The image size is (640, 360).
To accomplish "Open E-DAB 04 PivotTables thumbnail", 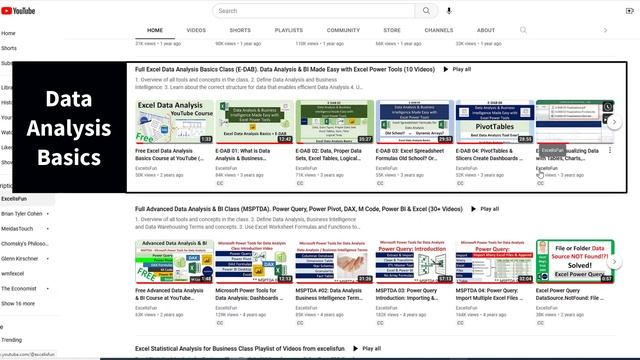I will click(495, 122).
